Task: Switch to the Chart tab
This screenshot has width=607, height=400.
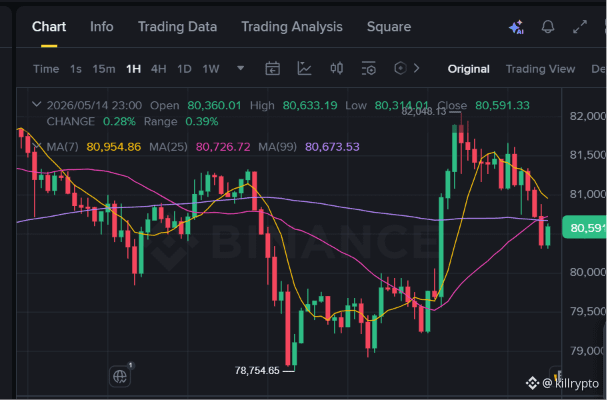Action: (49, 27)
